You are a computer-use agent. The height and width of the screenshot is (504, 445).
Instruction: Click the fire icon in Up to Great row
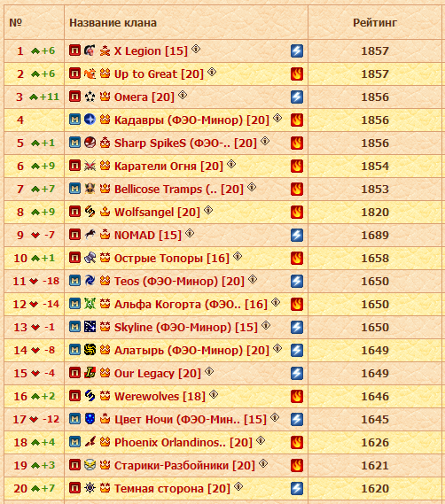coord(297,74)
